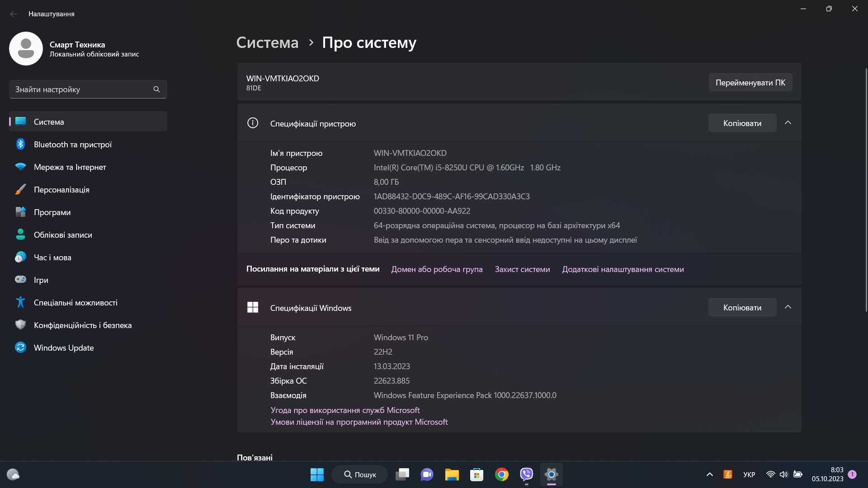Select Персоналізація sidebar icon

(20, 190)
